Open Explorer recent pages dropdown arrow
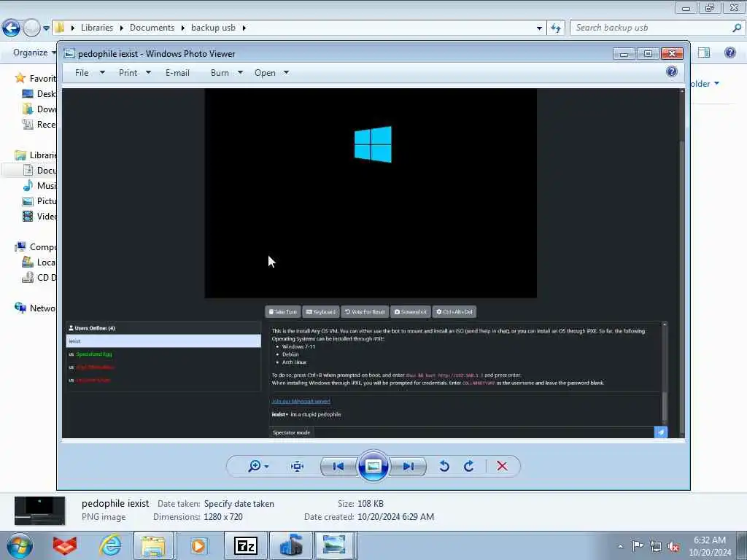Viewport: 747px width, 560px height. [x=46, y=28]
